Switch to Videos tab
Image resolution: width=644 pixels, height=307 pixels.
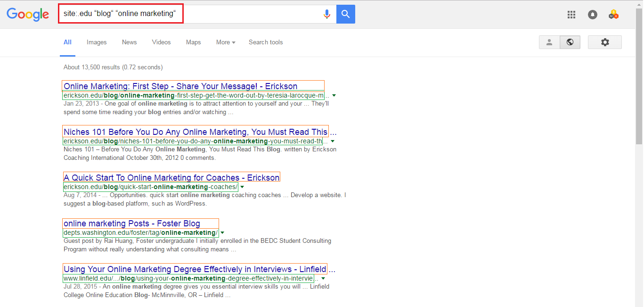161,42
